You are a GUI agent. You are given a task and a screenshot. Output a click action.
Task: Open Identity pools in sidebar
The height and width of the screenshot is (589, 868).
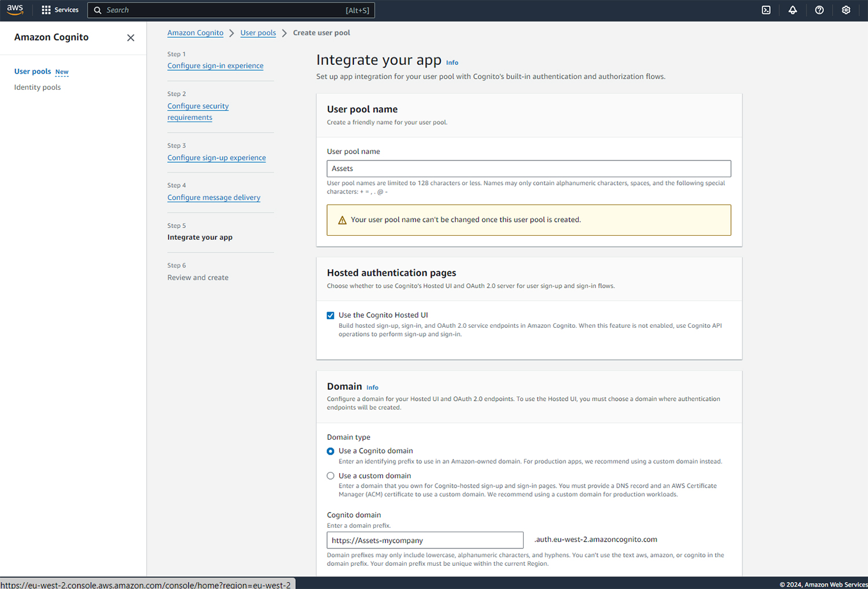[38, 87]
